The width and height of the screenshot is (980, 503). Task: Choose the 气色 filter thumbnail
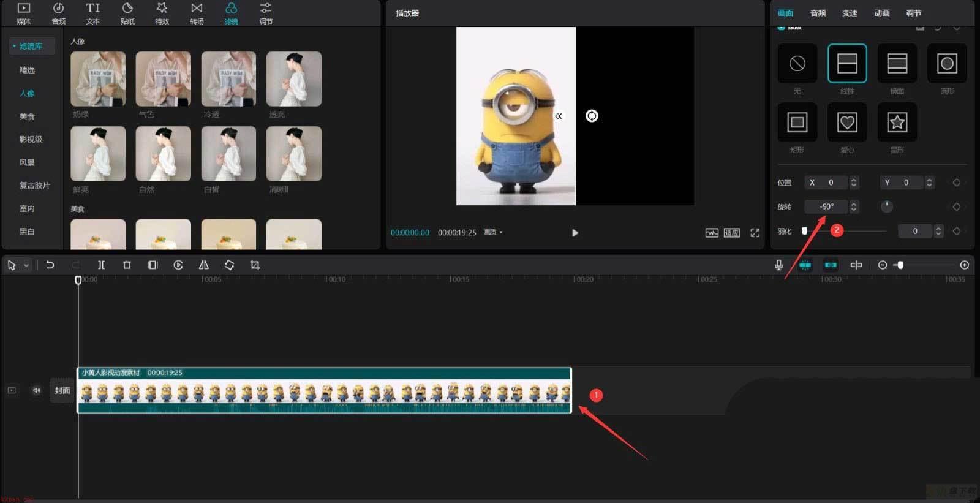(163, 79)
